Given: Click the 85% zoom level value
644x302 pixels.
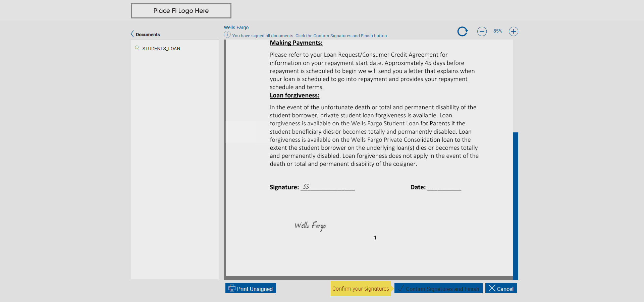Looking at the screenshot, I should (x=498, y=31).
